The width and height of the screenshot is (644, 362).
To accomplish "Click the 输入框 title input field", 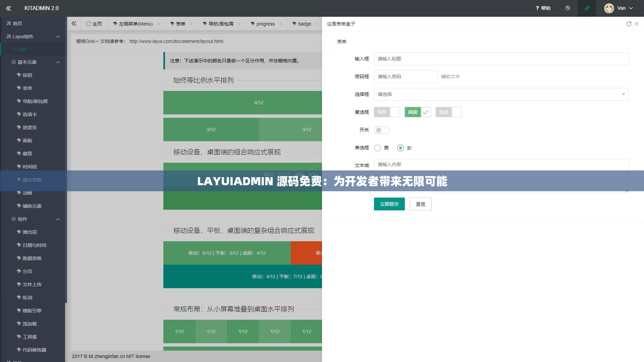I will 501,59.
